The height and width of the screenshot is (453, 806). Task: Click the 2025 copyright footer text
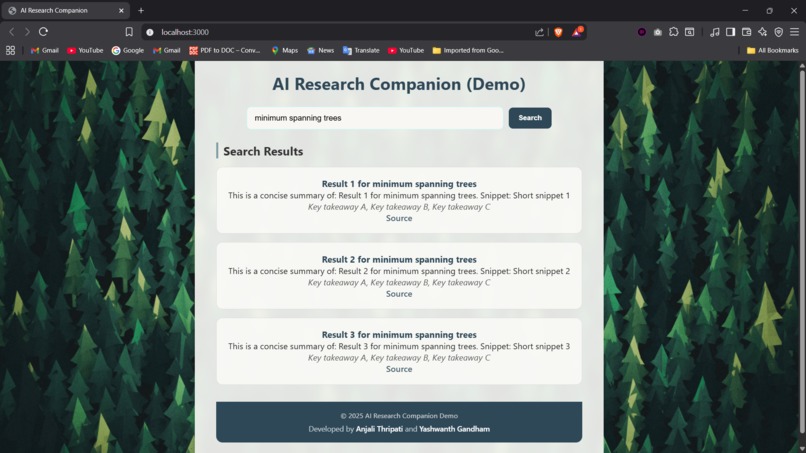pyautogui.click(x=399, y=415)
